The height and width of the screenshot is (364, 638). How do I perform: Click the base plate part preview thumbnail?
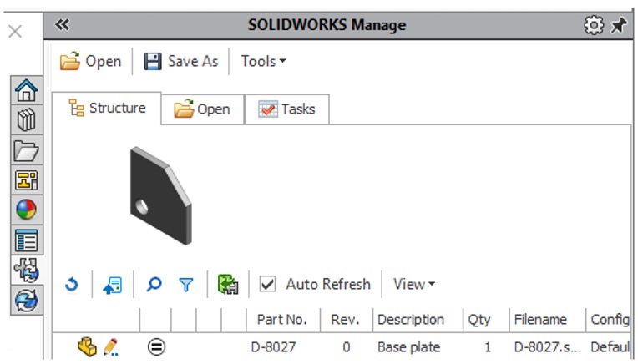[160, 195]
